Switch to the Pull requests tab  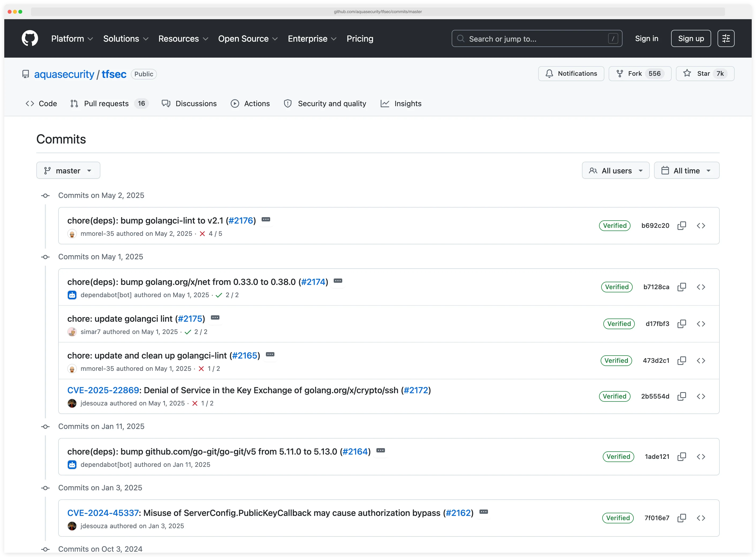pos(109,104)
